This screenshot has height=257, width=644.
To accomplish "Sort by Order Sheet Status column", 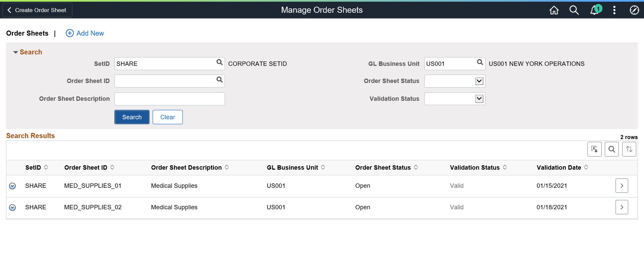I will point(416,167).
